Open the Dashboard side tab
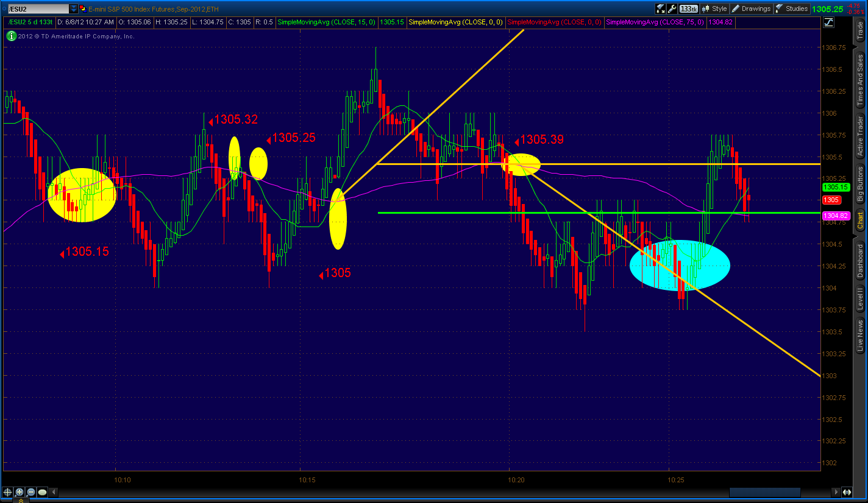The width and height of the screenshot is (868, 503). [x=860, y=260]
